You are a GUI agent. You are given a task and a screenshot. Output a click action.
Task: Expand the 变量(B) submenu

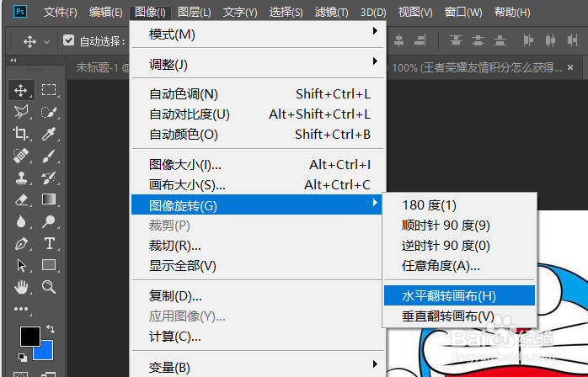pyautogui.click(x=257, y=367)
